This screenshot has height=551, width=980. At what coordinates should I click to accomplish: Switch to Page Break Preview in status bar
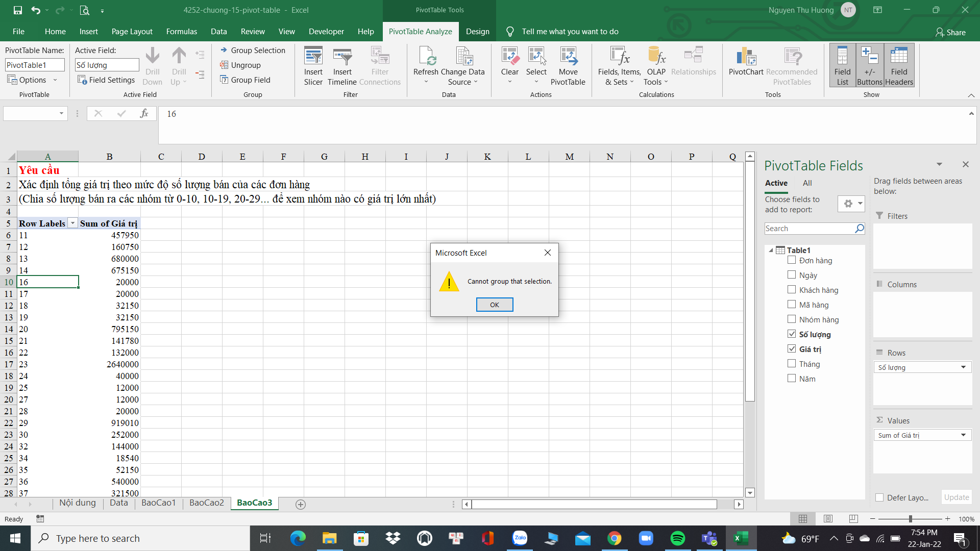pyautogui.click(x=853, y=518)
